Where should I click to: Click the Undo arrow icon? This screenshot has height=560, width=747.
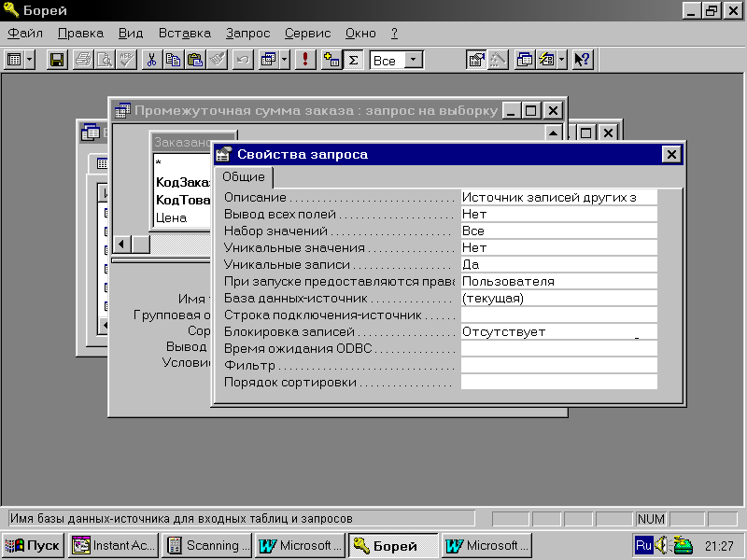coord(243,60)
